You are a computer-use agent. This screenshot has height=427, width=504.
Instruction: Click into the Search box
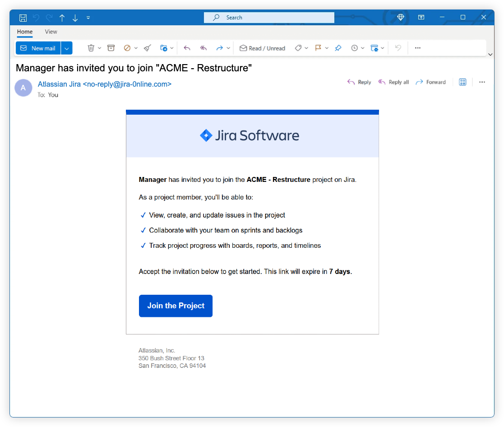coord(269,17)
